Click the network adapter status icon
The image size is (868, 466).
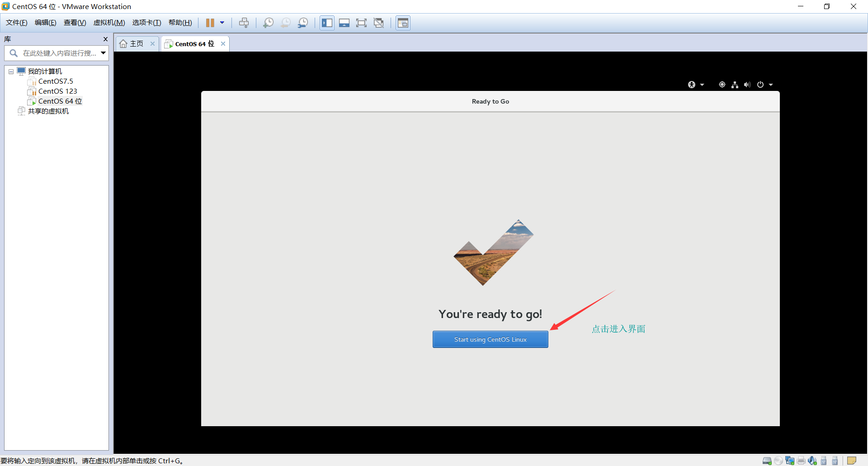click(x=790, y=461)
